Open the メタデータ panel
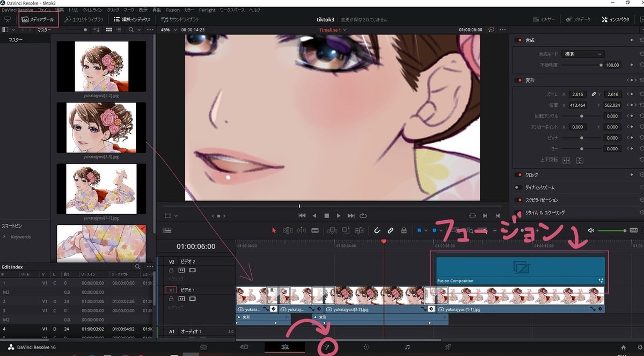Image resolution: width=644 pixels, height=356 pixels. [x=578, y=19]
